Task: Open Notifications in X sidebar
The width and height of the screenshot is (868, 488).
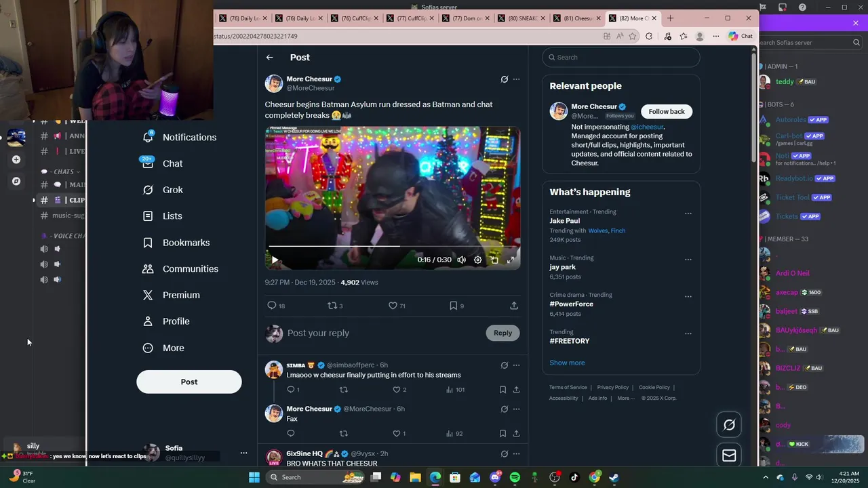Action: click(179, 137)
